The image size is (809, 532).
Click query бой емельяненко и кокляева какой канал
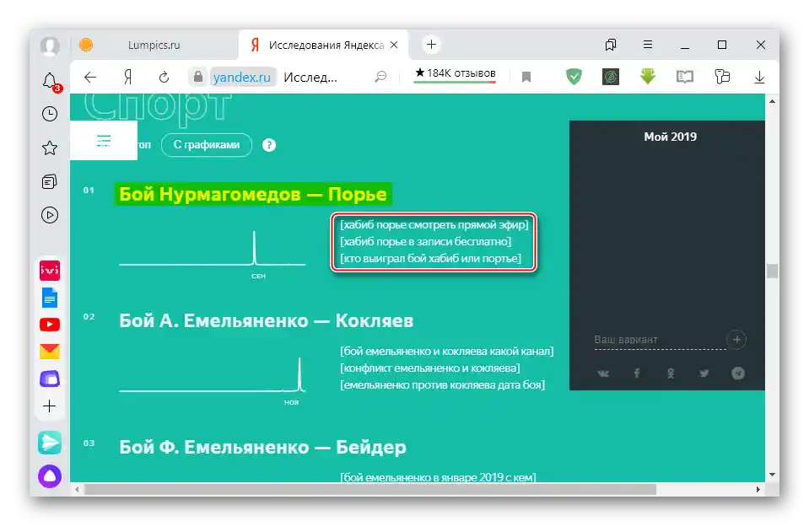coord(447,351)
